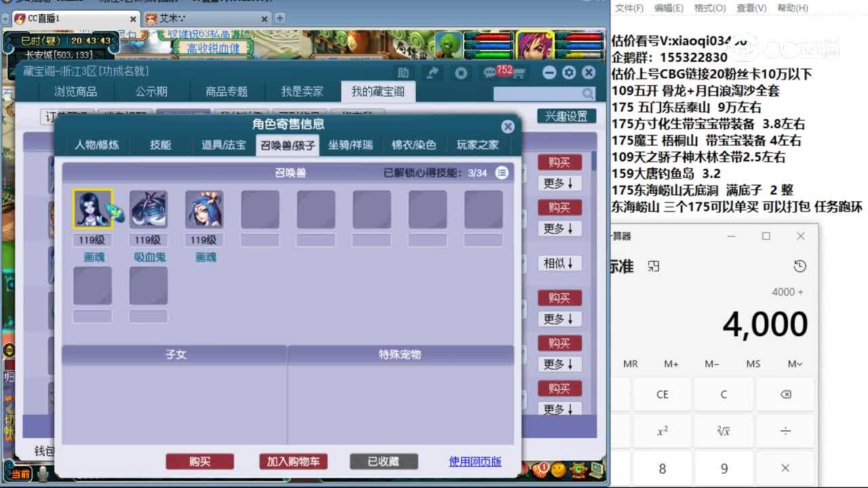Open Calculator history via the clock icon

(x=799, y=267)
